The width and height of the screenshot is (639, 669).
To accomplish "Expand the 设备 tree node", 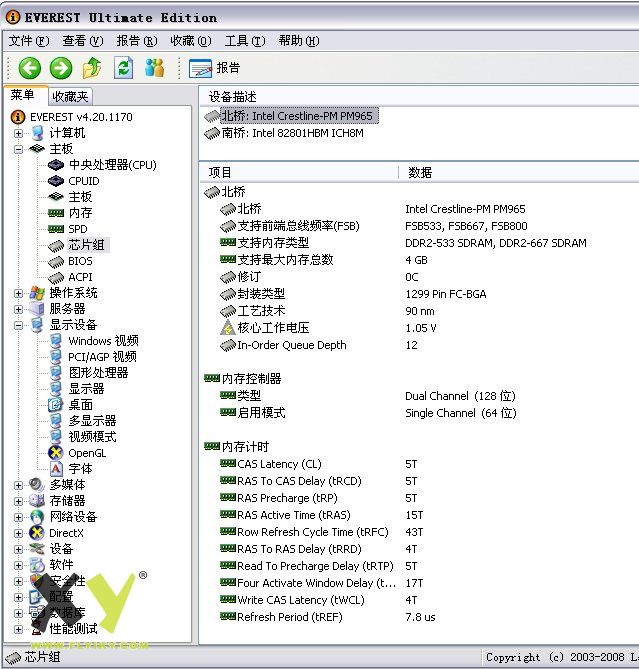I will [x=18, y=549].
